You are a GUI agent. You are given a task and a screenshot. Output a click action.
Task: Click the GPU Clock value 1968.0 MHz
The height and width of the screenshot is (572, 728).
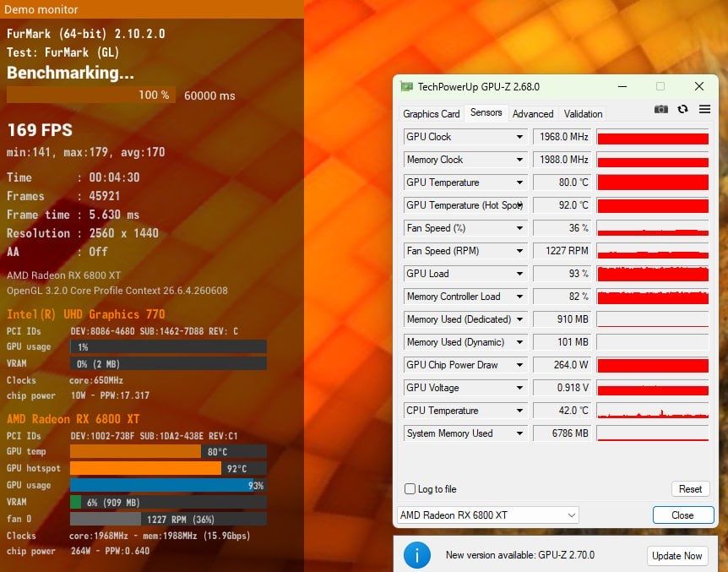click(562, 137)
